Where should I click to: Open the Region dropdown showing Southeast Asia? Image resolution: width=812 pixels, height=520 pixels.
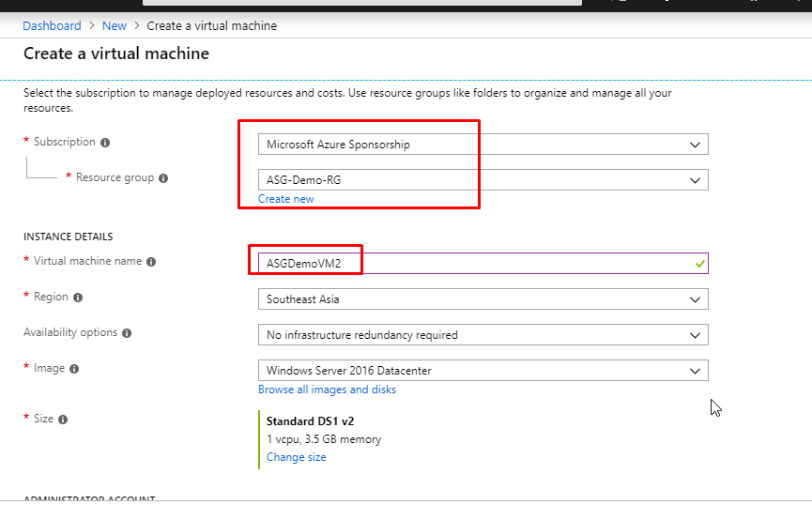click(x=483, y=299)
